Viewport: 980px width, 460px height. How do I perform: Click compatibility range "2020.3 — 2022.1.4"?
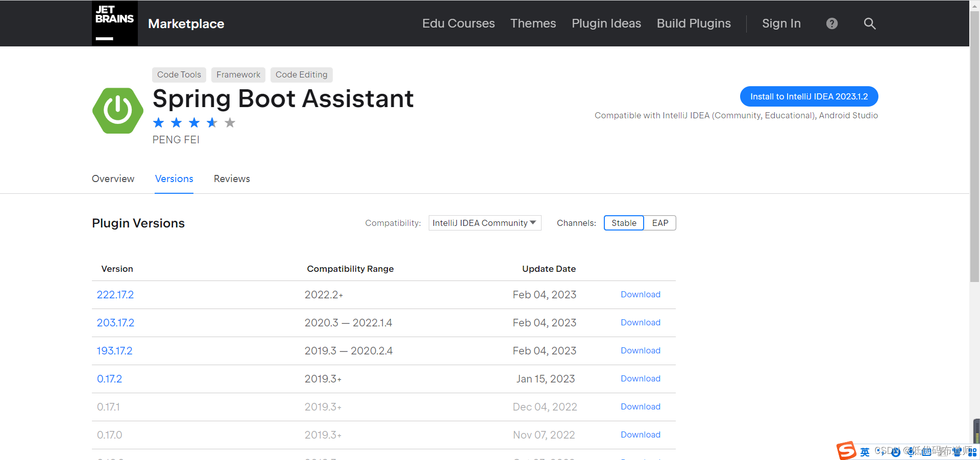point(348,323)
